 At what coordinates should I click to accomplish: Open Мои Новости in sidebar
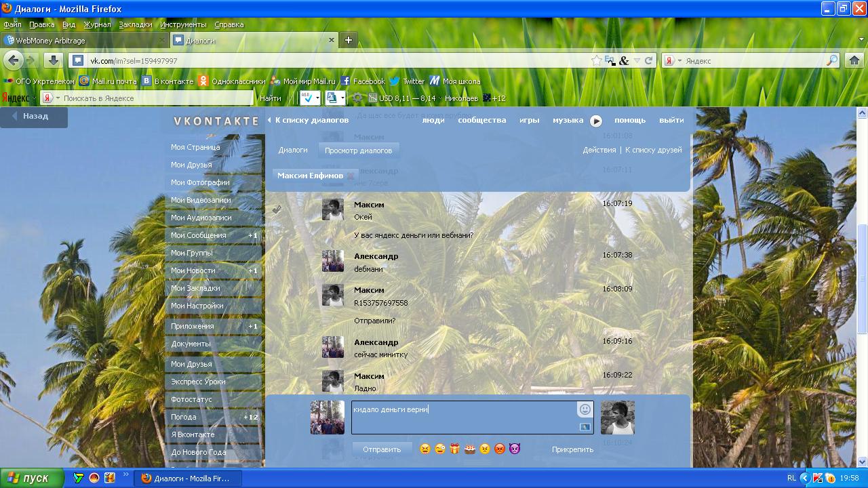(213, 270)
